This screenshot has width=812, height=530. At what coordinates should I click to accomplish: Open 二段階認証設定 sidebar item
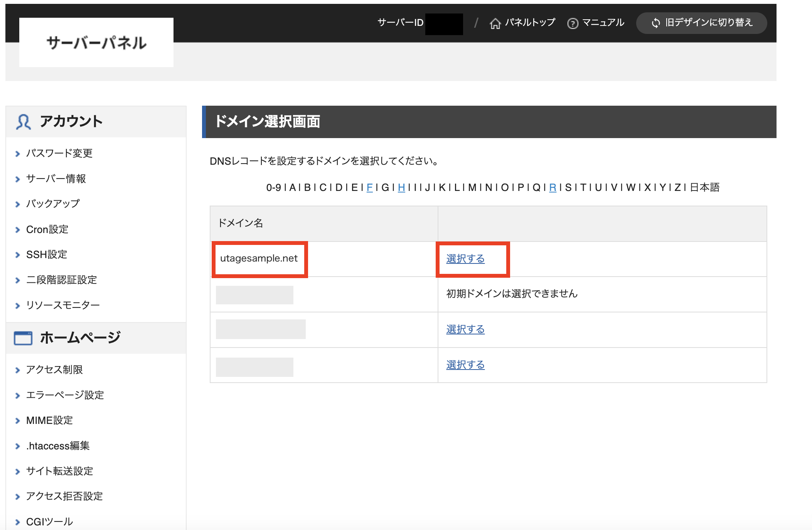point(61,280)
